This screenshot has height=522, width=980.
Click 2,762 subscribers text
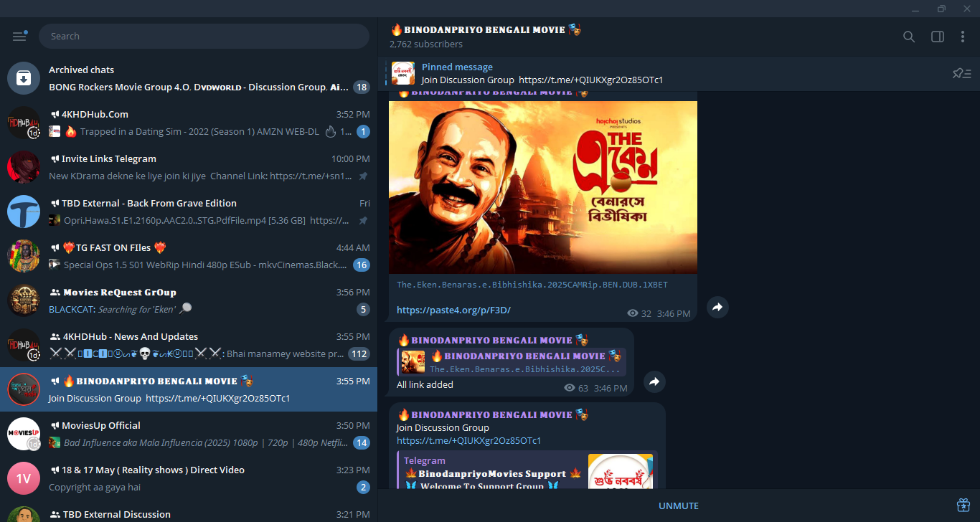426,44
